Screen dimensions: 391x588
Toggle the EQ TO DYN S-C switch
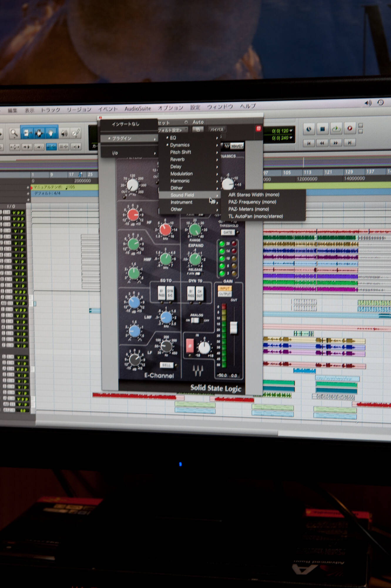(170, 293)
